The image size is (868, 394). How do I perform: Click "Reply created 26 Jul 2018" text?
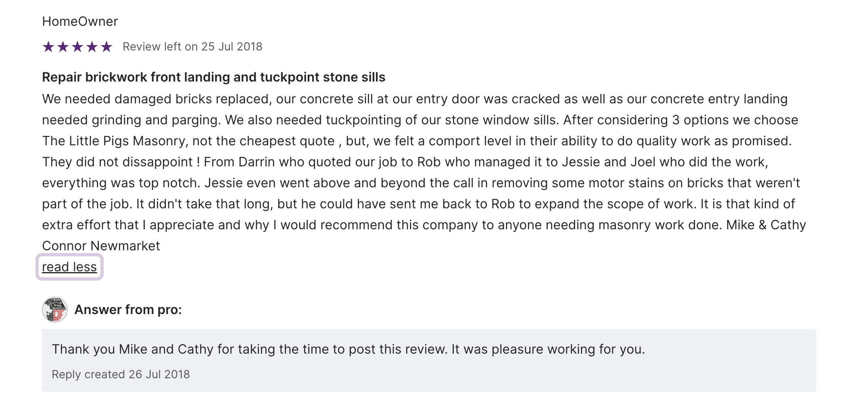coord(121,374)
